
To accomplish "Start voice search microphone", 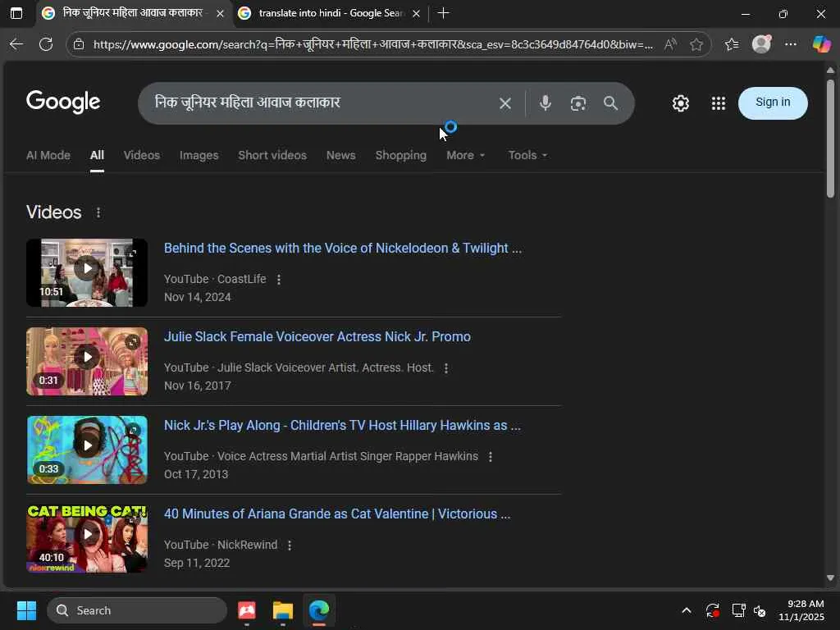I will tap(546, 103).
